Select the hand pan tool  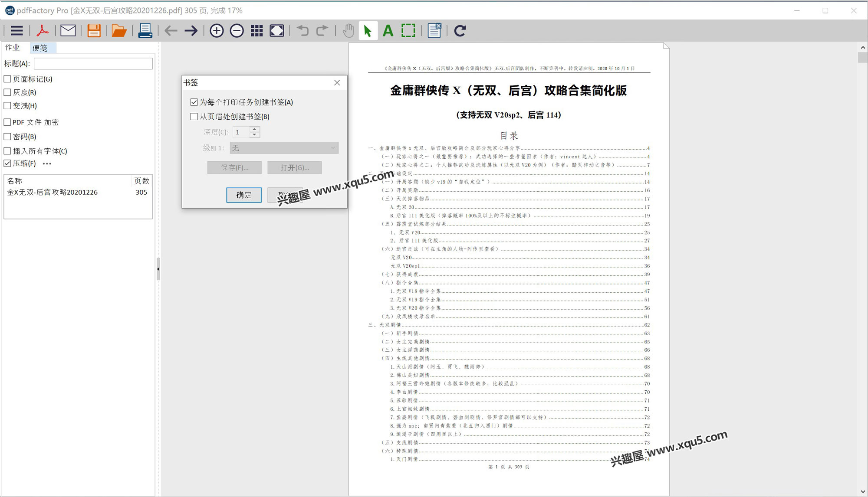(x=348, y=30)
